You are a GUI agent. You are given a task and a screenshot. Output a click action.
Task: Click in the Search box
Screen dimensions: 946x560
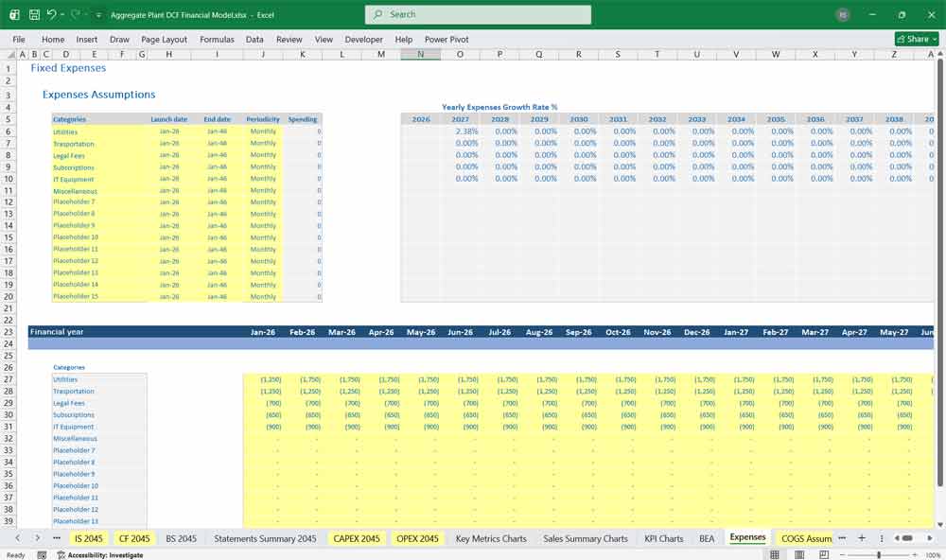click(478, 14)
